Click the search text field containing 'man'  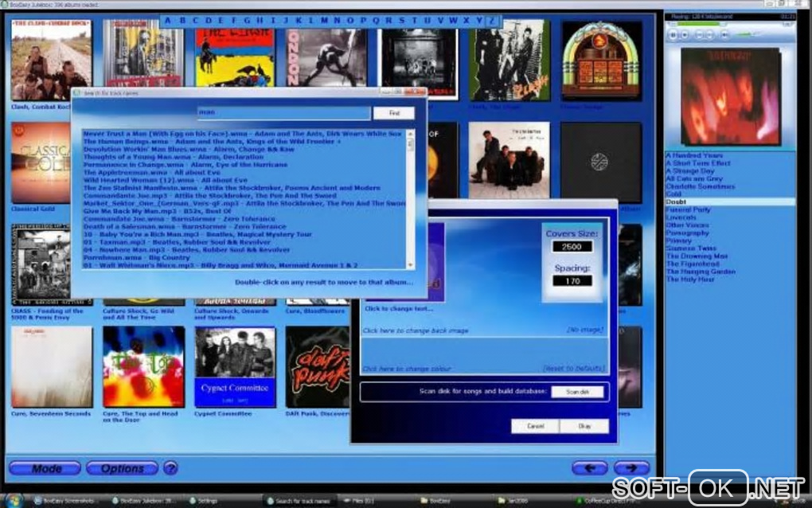click(x=283, y=112)
